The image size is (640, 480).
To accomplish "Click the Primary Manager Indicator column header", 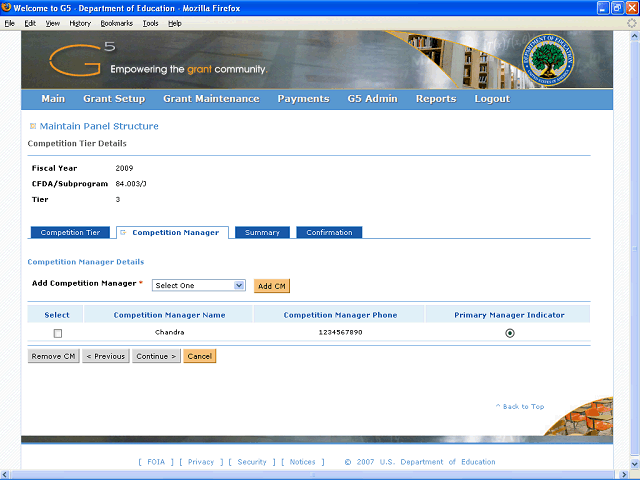I will [509, 315].
